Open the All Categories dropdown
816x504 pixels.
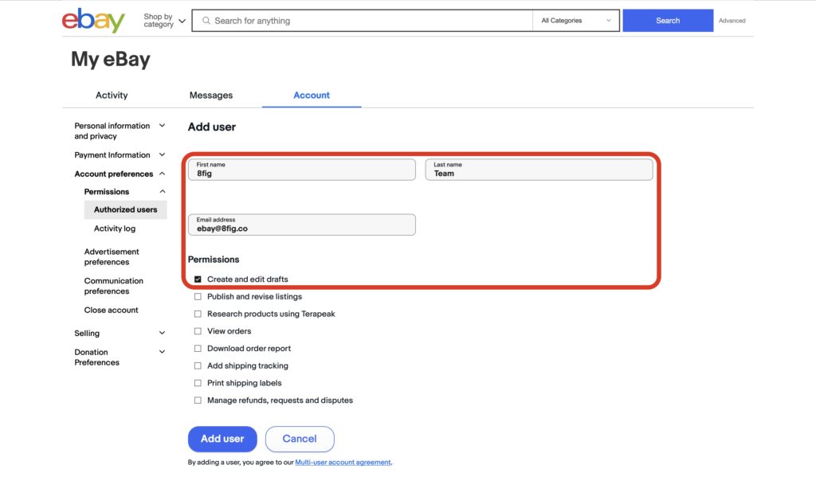pyautogui.click(x=575, y=21)
